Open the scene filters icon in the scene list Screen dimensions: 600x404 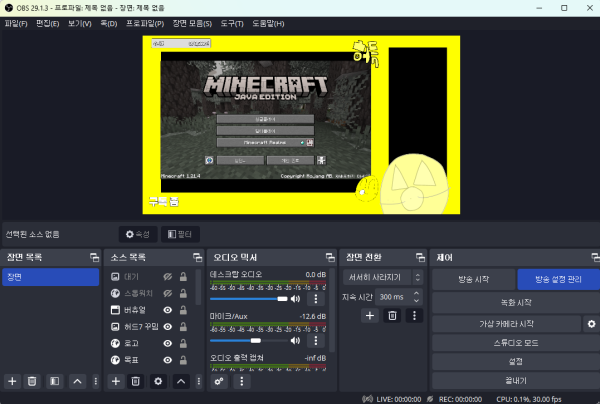click(55, 381)
